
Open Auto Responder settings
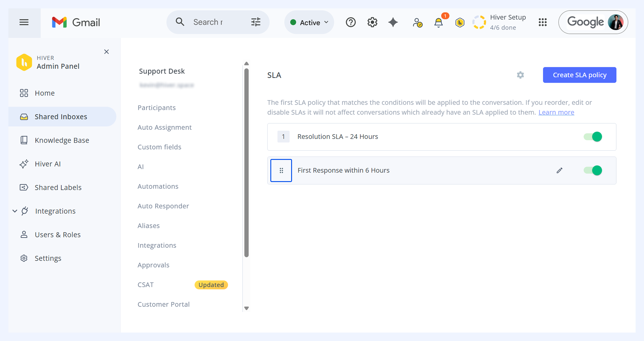pos(163,206)
